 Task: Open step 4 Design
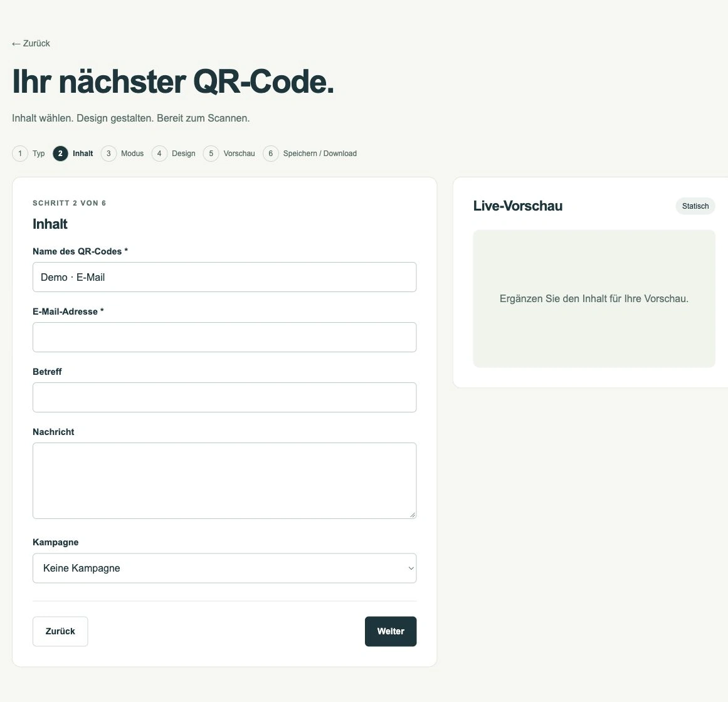click(174, 154)
